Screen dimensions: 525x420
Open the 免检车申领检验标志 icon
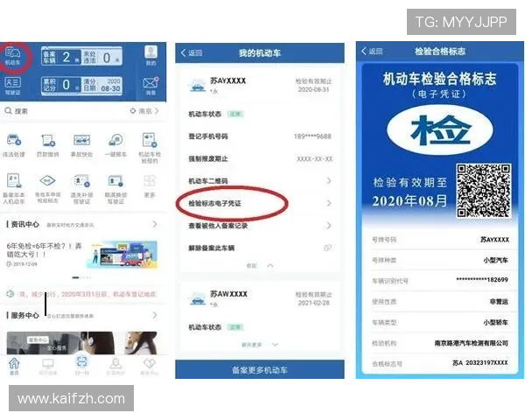point(47,189)
